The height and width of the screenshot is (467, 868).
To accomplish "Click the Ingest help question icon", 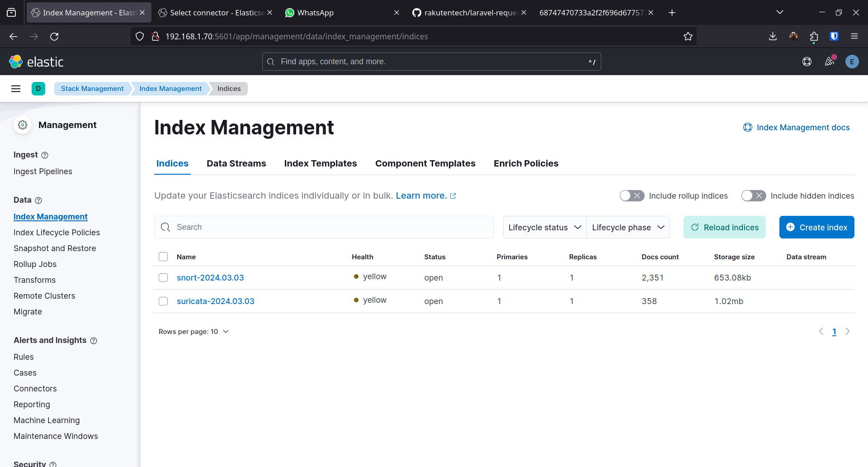I will pos(45,155).
